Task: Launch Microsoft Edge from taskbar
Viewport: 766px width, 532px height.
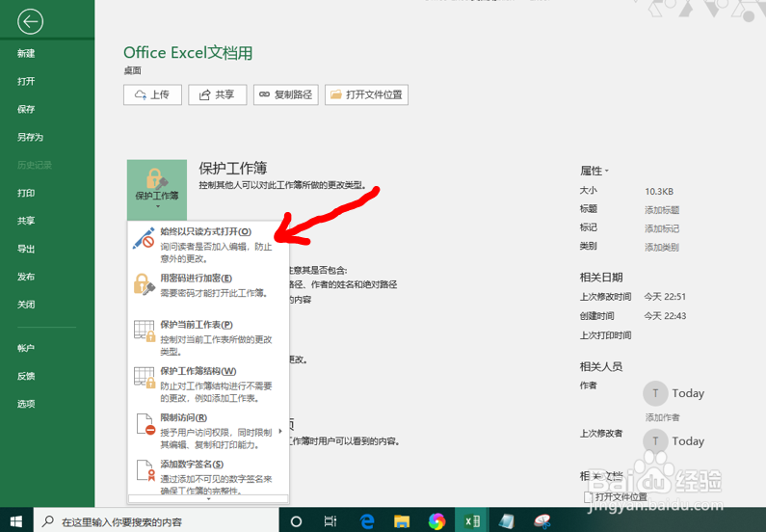Action: (x=367, y=521)
